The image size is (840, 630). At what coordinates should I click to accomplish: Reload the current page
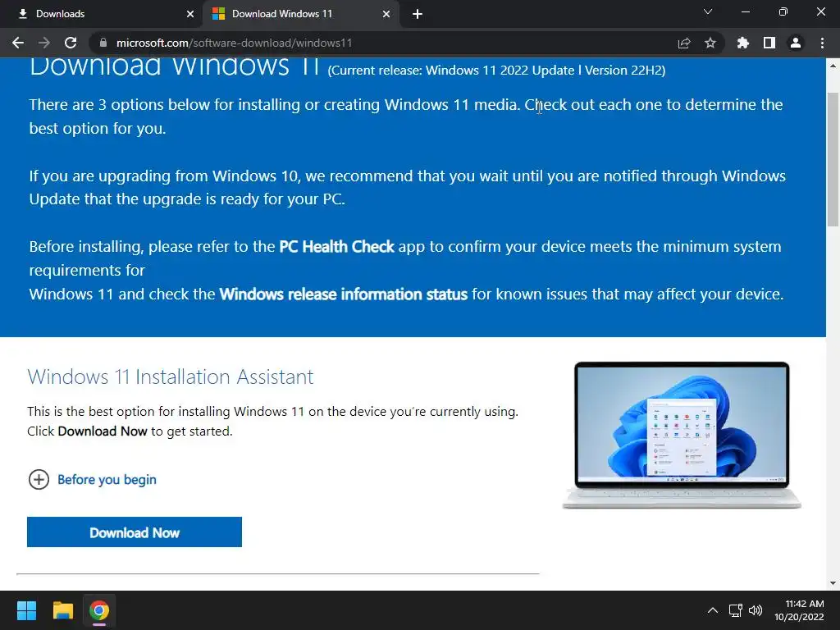[x=71, y=43]
